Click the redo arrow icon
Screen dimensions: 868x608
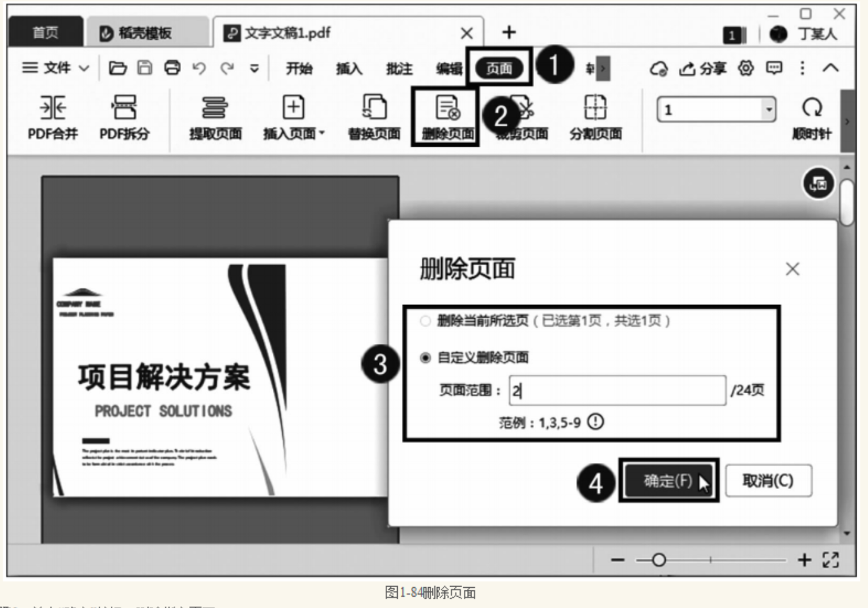coord(227,67)
